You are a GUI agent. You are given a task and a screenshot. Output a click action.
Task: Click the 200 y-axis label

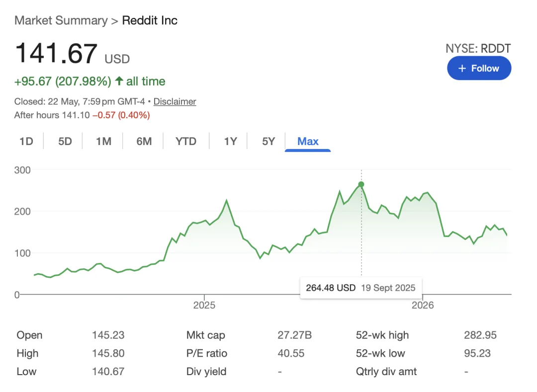click(22, 211)
